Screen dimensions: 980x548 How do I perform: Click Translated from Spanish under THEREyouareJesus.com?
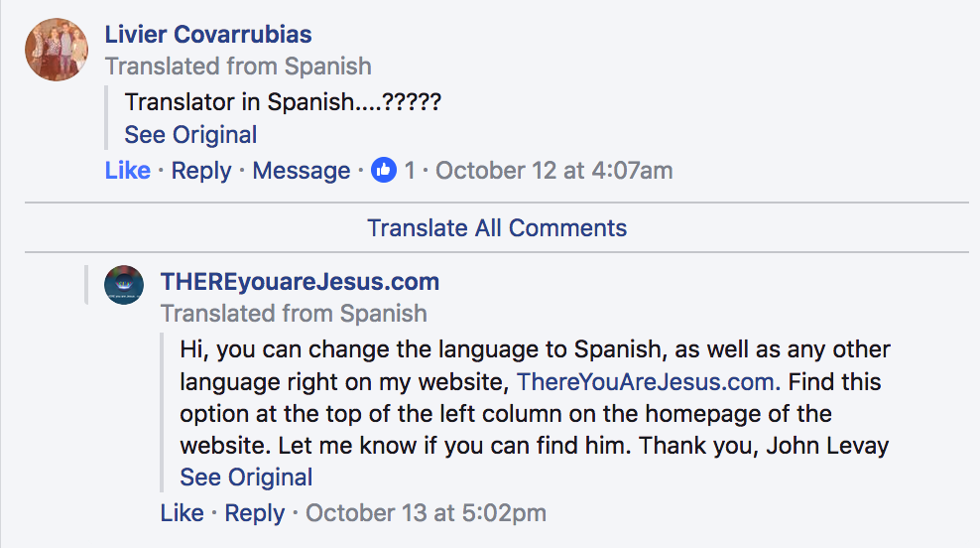(294, 314)
